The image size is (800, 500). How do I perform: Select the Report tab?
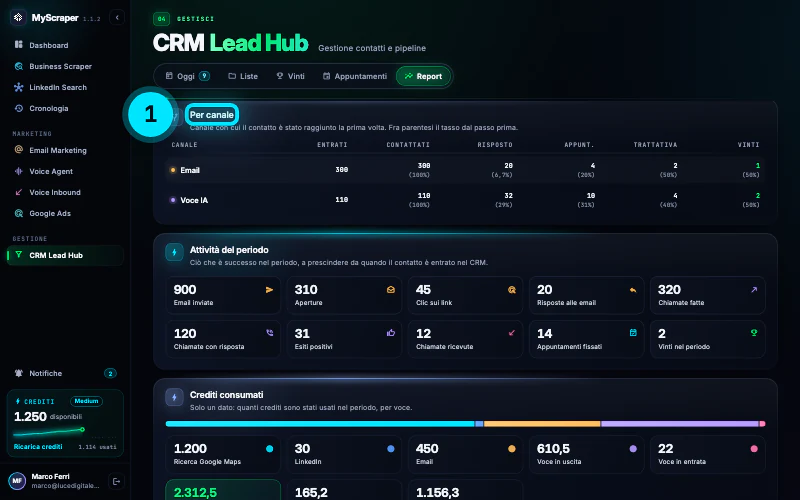(x=423, y=76)
